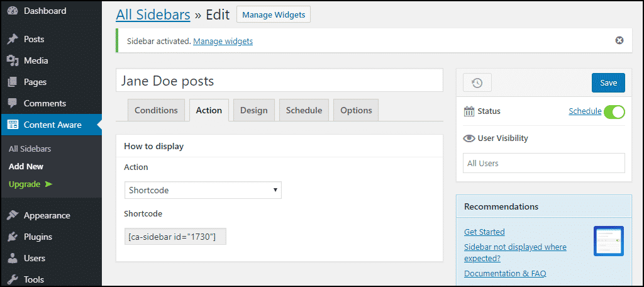
Task: Switch to the Design tab
Action: pos(254,110)
